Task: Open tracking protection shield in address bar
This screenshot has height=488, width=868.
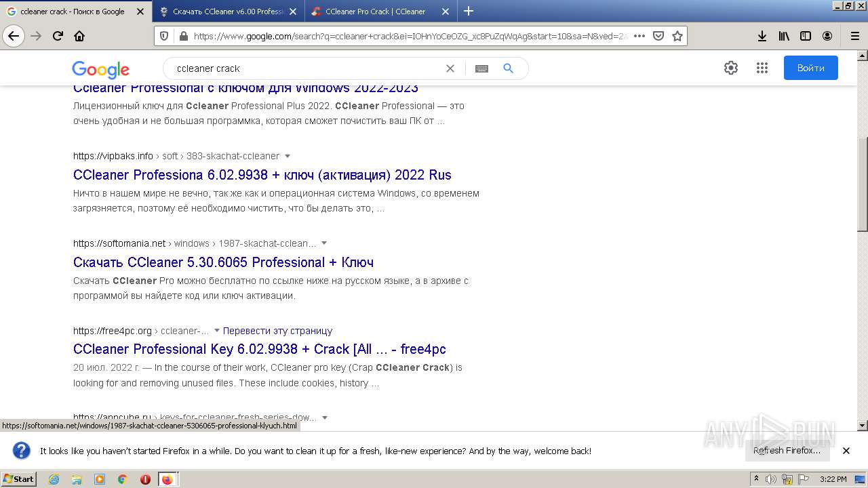Action: point(164,36)
